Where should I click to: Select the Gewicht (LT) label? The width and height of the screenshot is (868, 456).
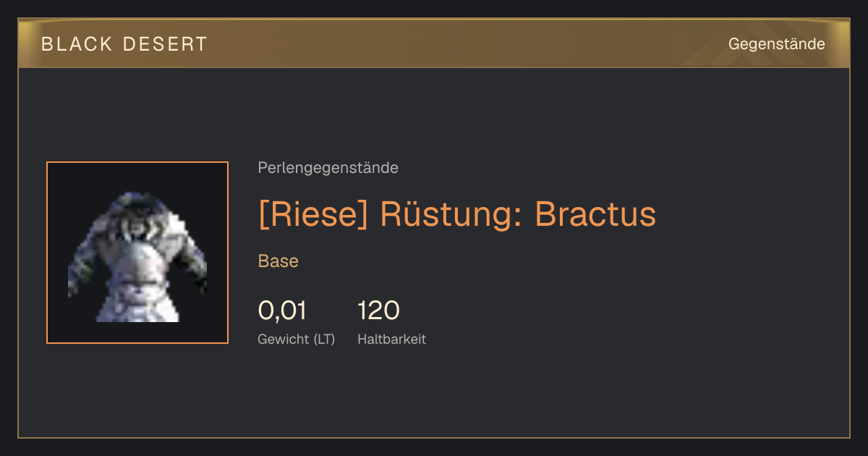pyautogui.click(x=297, y=339)
